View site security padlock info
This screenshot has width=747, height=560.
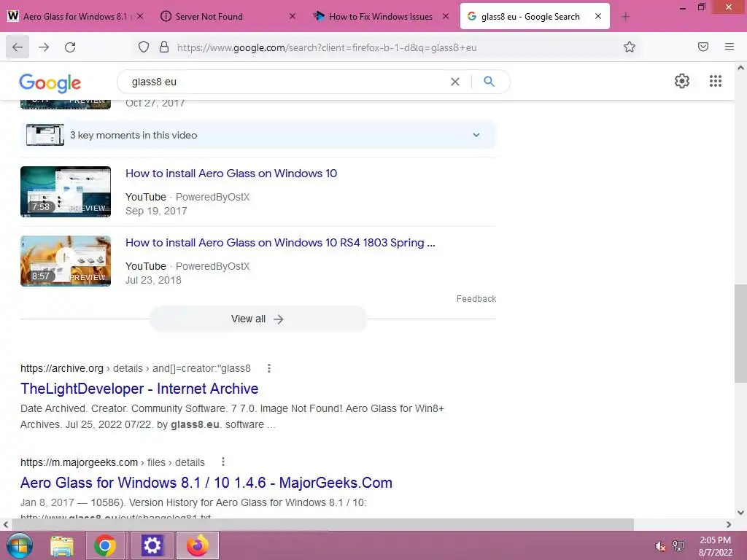click(164, 47)
